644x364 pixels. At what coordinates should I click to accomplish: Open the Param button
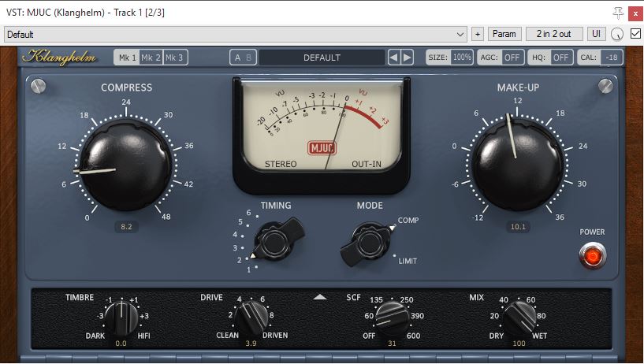click(x=504, y=34)
